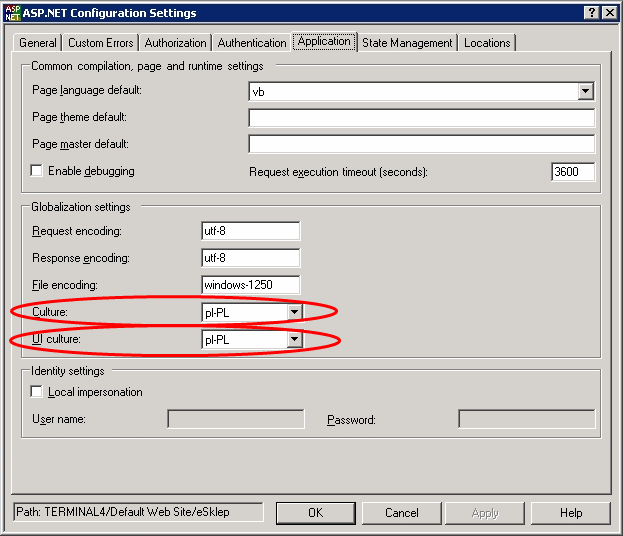Click the Path field showing TERMINAL4/Default Web Site/eSklep
The width and height of the screenshot is (623, 536).
click(x=138, y=512)
